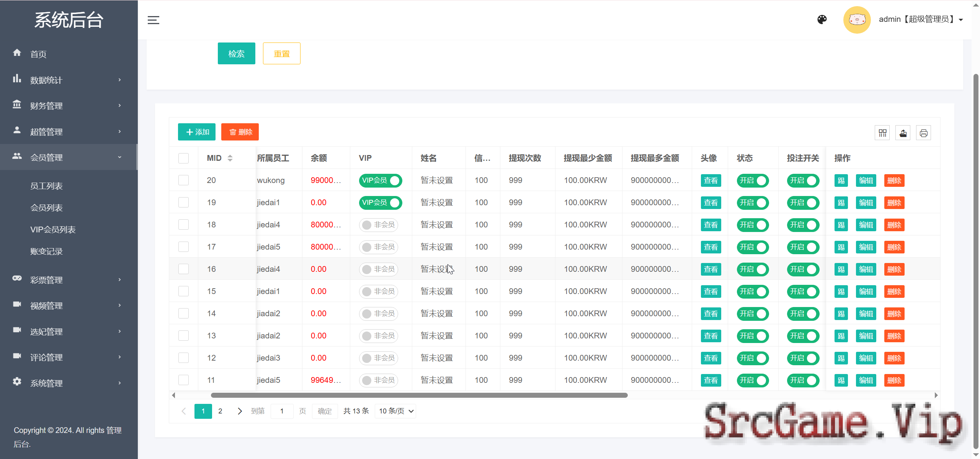
Task: Toggle the VIP会员 switch for MID 20
Action: coord(381,181)
